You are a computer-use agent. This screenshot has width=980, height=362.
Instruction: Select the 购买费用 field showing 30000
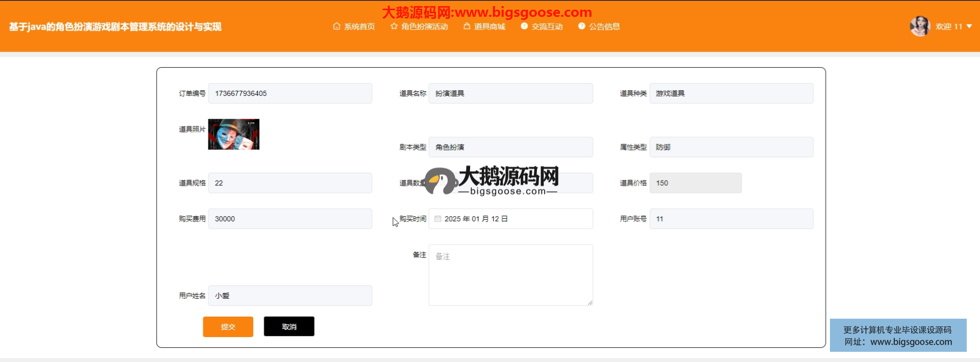(x=290, y=219)
